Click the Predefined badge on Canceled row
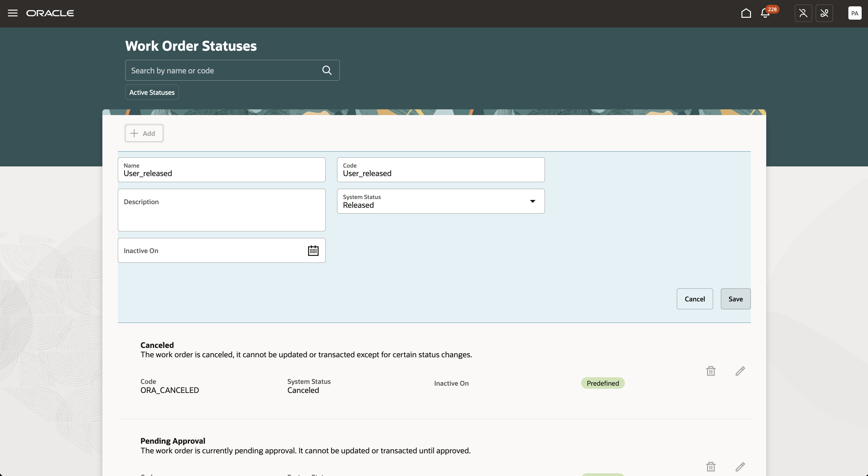Viewport: 868px width, 476px height. coord(603,383)
